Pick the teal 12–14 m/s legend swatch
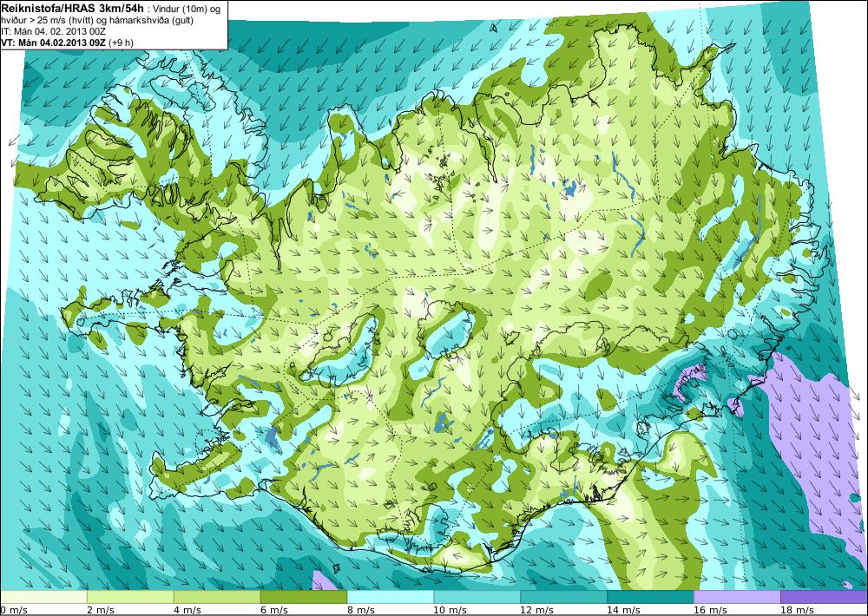868x616 pixels. (564, 597)
